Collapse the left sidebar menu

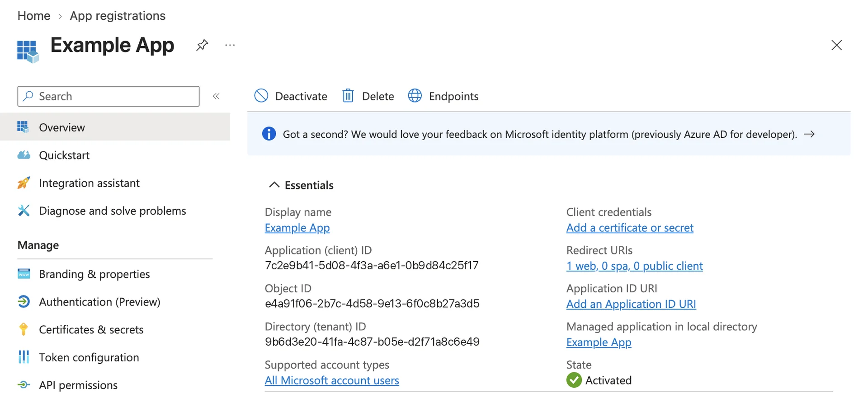point(216,96)
